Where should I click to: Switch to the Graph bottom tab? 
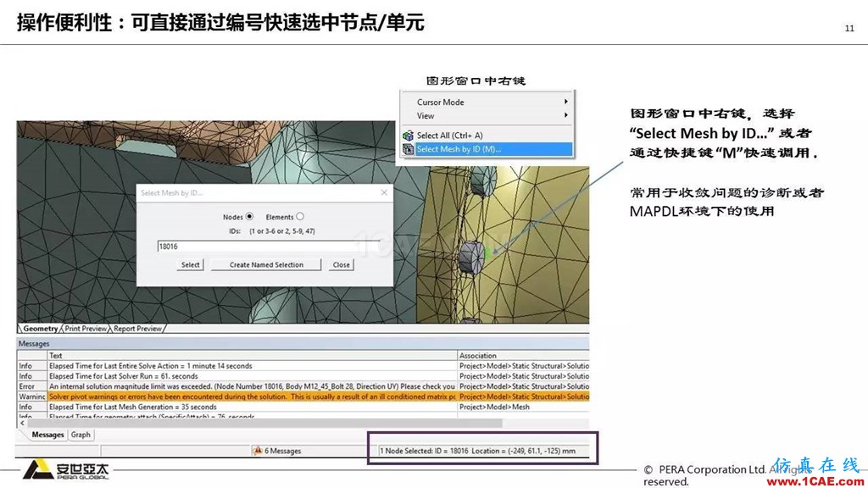pos(81,435)
